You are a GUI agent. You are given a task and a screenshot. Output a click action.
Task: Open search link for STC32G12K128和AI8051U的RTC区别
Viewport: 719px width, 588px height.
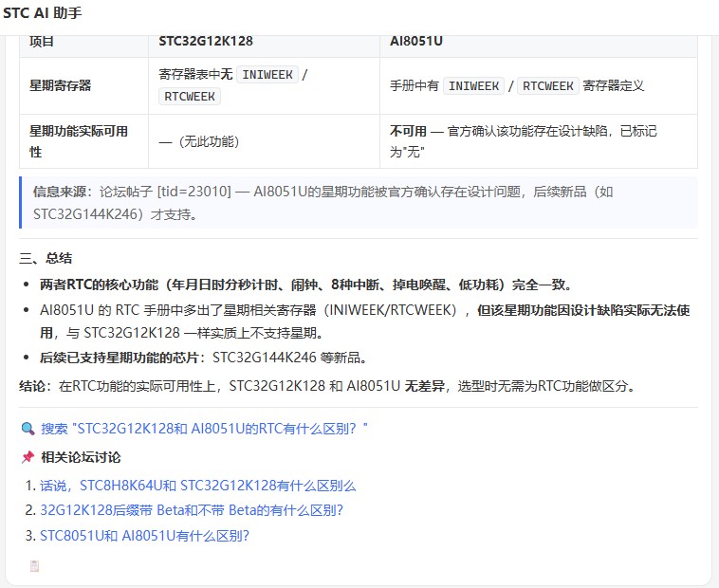coord(204,429)
